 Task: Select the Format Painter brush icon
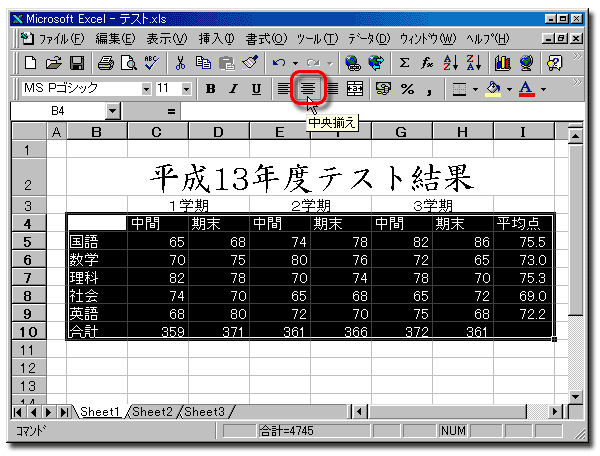[x=250, y=63]
